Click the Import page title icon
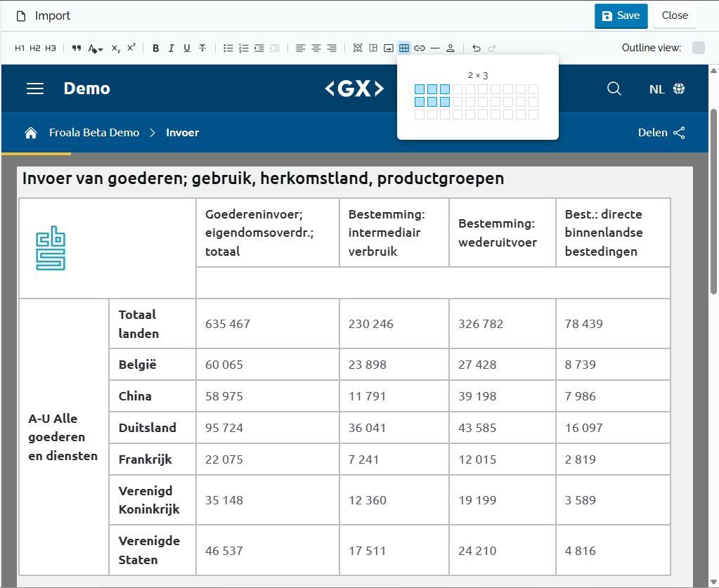The image size is (719, 588). 20,16
